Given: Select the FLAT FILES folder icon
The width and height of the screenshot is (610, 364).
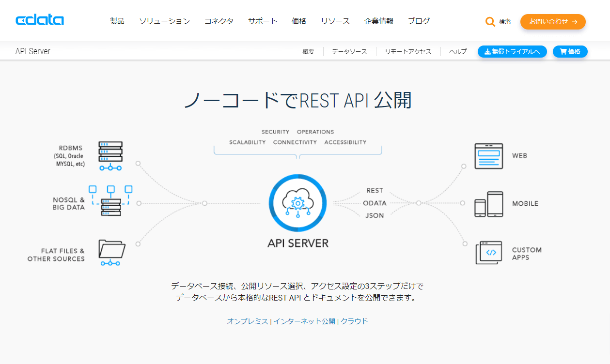Looking at the screenshot, I should [110, 251].
